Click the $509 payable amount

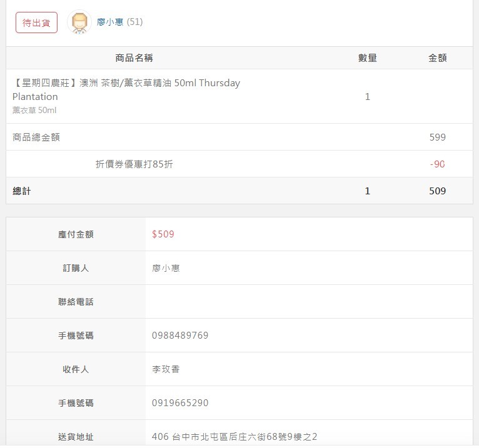click(163, 234)
